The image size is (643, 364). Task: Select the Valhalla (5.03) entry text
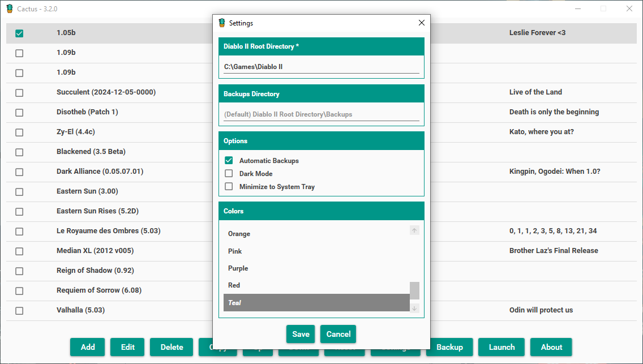81,310
